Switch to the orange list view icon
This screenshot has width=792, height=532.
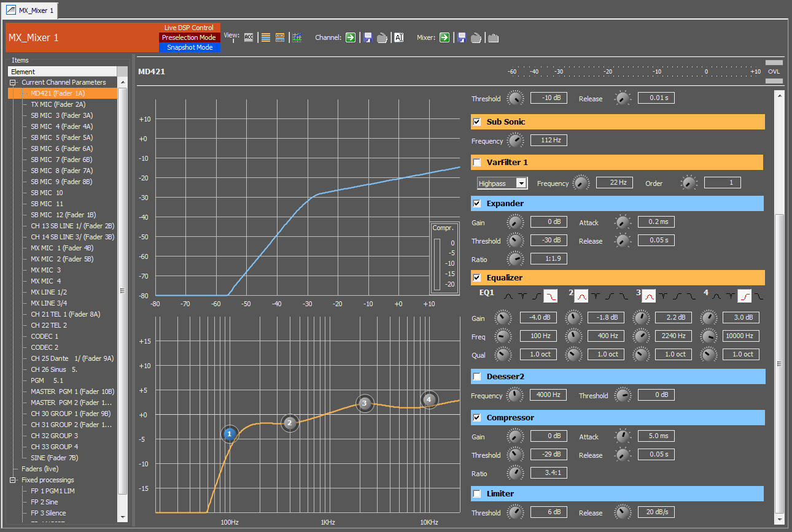pos(266,37)
